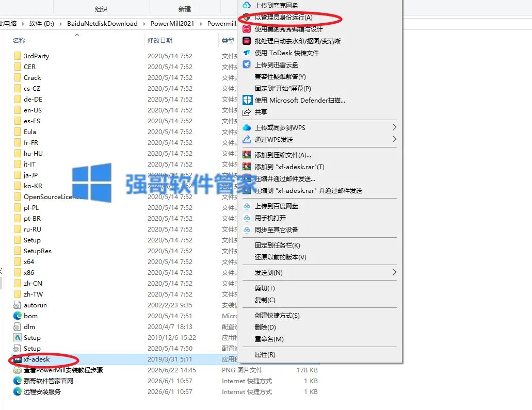Click the bom Edge file icon
Image resolution: width=532 pixels, height=410 pixels.
pyautogui.click(x=18, y=316)
